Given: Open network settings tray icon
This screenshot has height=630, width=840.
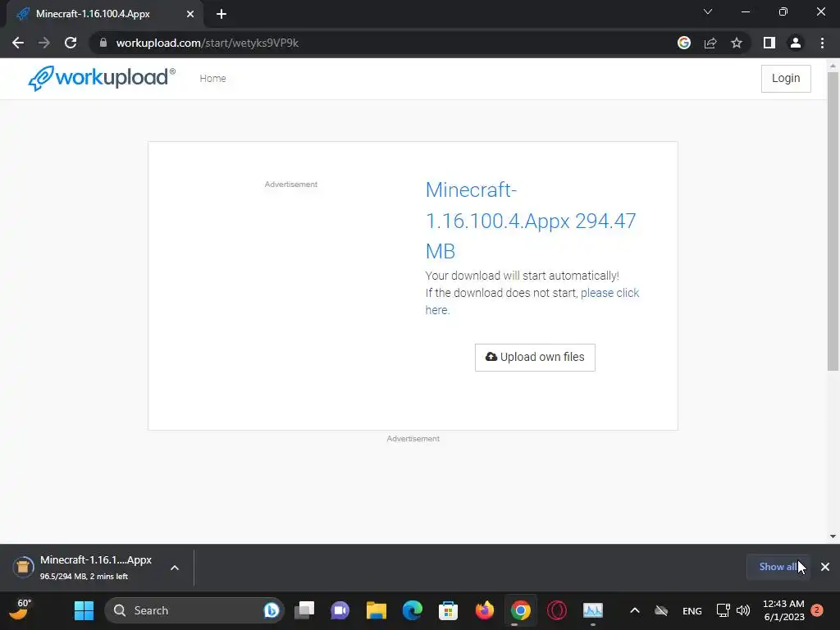Looking at the screenshot, I should click(x=724, y=610).
